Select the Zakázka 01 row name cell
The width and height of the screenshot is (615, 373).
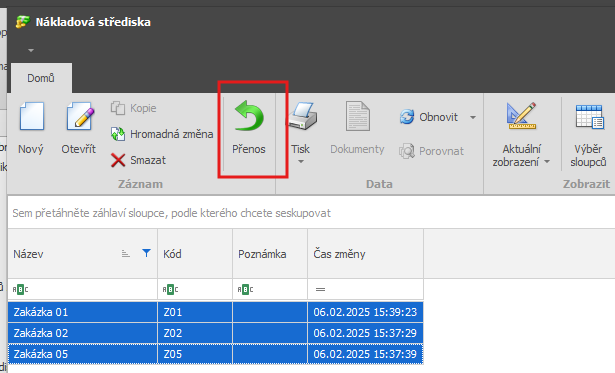click(83, 312)
